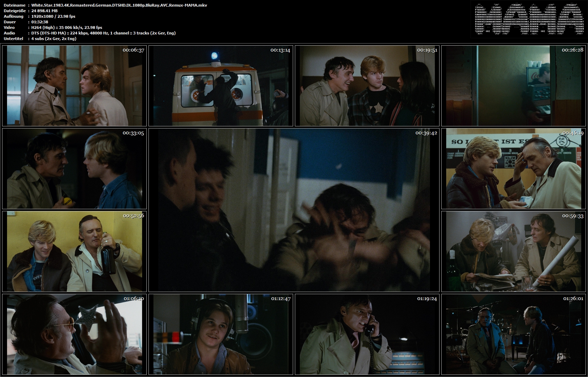
Task: Click the Dateiname label
Action: click(x=14, y=5)
